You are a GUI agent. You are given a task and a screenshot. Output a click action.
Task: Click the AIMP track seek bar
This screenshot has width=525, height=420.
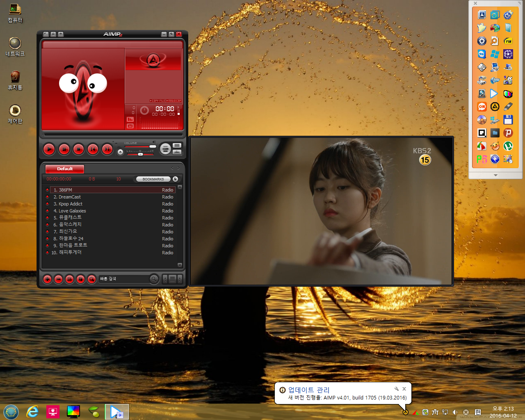tap(113, 134)
